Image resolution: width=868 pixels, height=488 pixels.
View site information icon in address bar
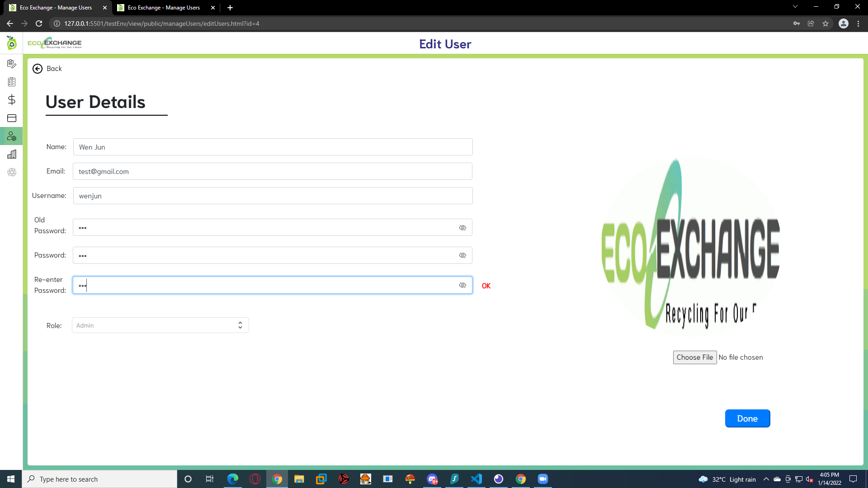pyautogui.click(x=57, y=23)
